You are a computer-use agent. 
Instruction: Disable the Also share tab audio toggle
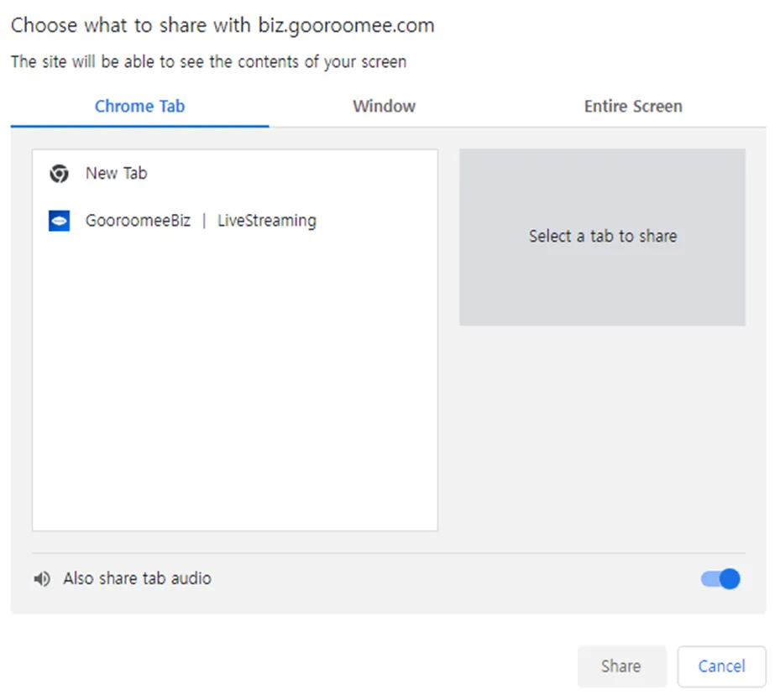pyautogui.click(x=720, y=579)
